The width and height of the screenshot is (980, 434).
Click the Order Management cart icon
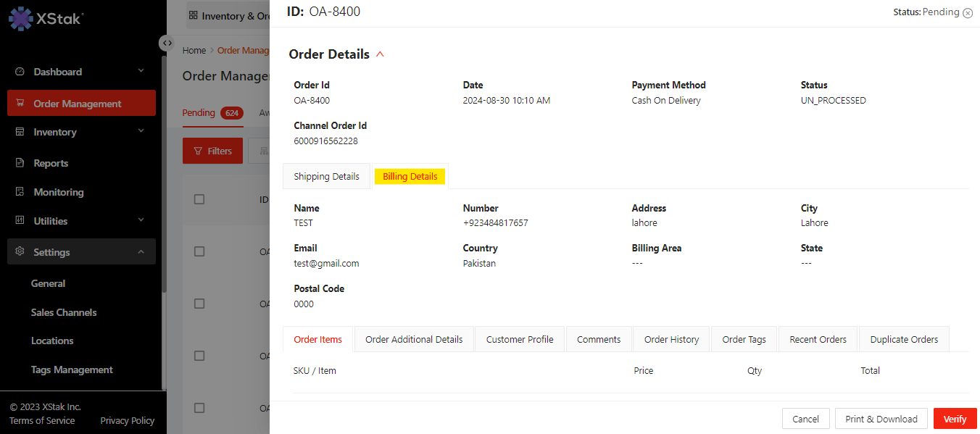click(20, 104)
